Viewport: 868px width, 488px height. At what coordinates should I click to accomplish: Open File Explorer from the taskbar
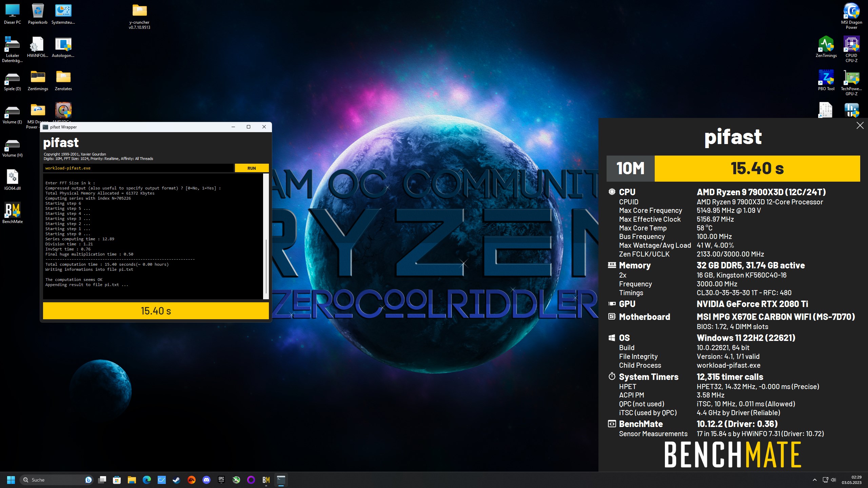pyautogui.click(x=132, y=480)
